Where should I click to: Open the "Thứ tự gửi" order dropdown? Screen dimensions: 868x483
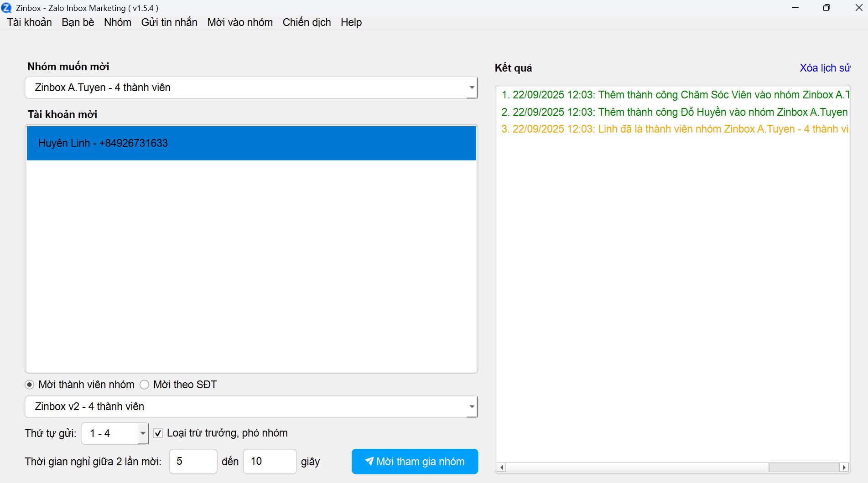pyautogui.click(x=143, y=433)
